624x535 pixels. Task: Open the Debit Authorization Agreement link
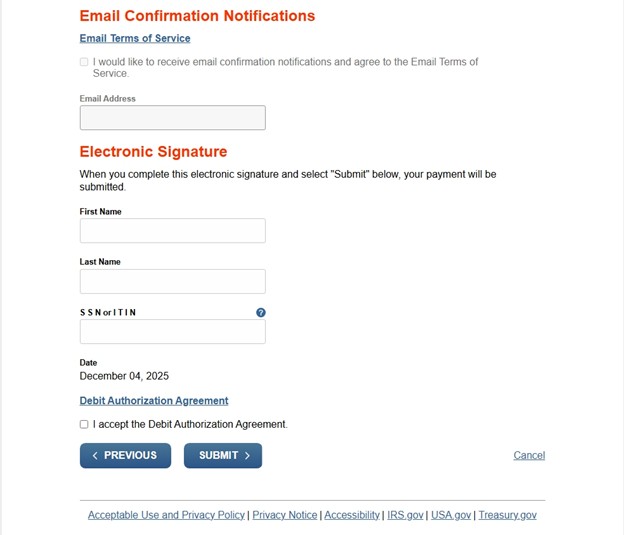click(154, 401)
